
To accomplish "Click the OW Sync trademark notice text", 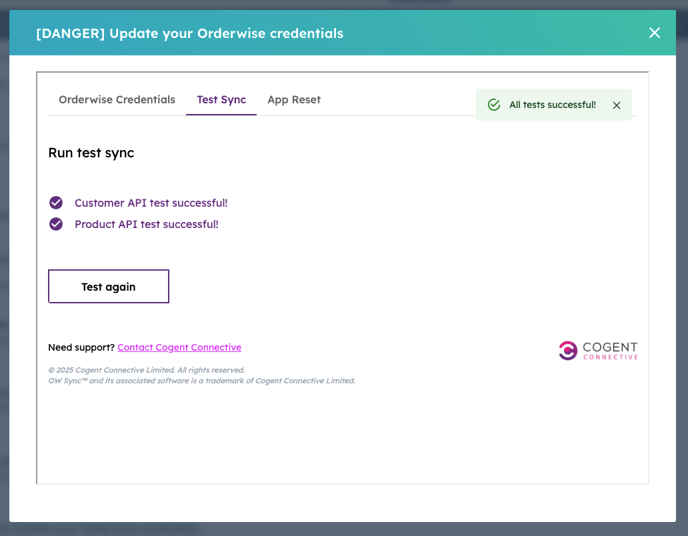I will coord(201,381).
